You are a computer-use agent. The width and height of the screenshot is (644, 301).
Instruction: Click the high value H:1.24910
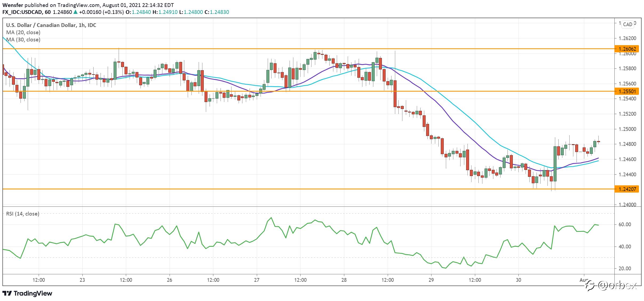(165, 12)
